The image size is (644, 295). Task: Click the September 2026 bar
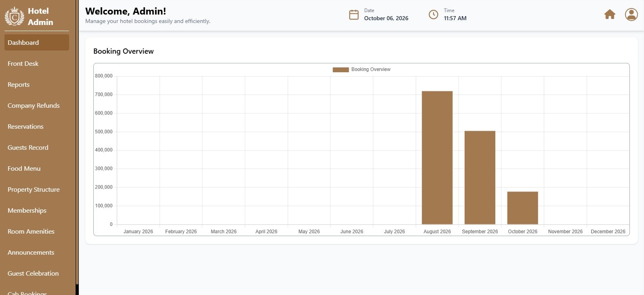coord(480,178)
